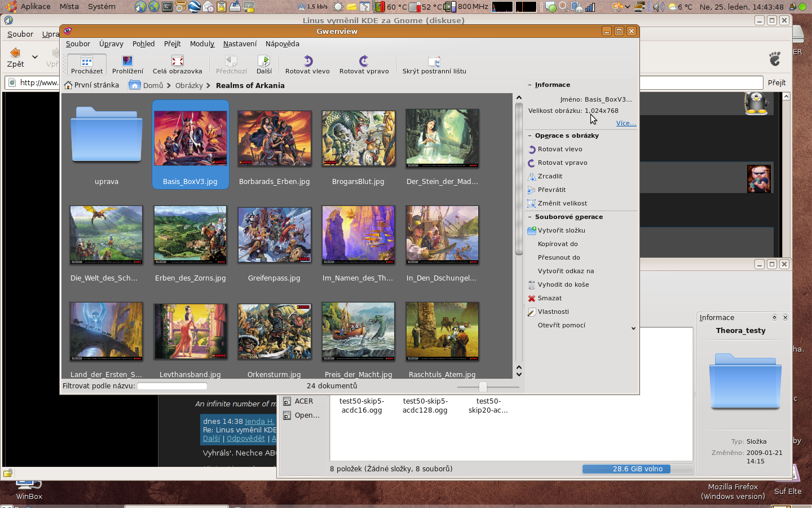Click the volume icon in the system tray

[x=658, y=7]
